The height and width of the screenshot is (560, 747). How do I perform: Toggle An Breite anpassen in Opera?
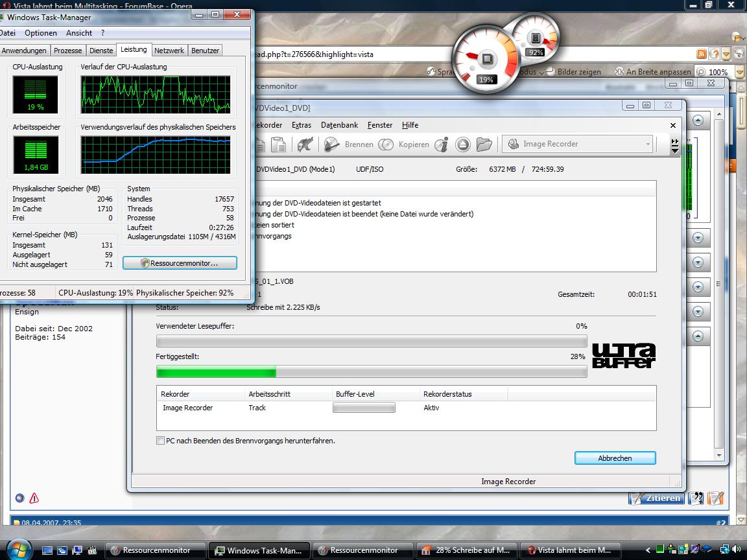coord(653,71)
